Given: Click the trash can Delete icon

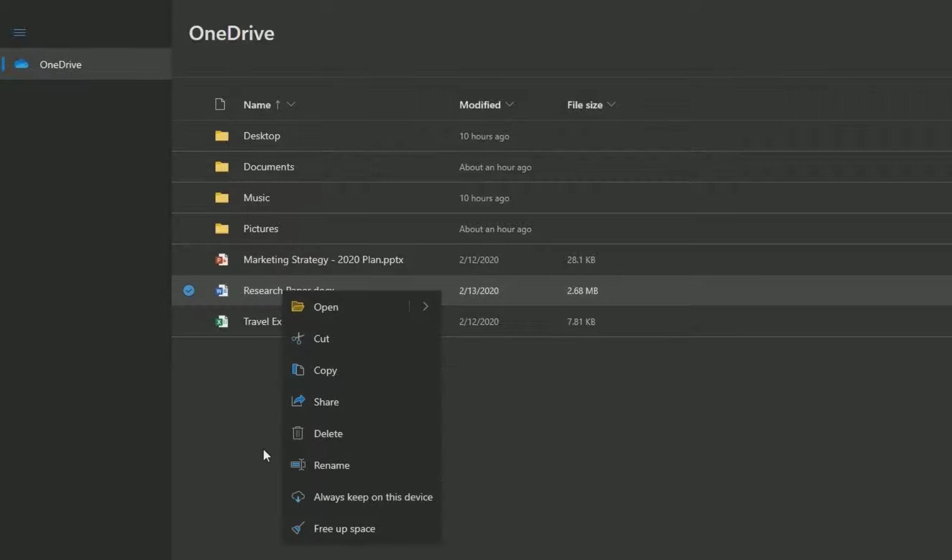Looking at the screenshot, I should point(298,433).
